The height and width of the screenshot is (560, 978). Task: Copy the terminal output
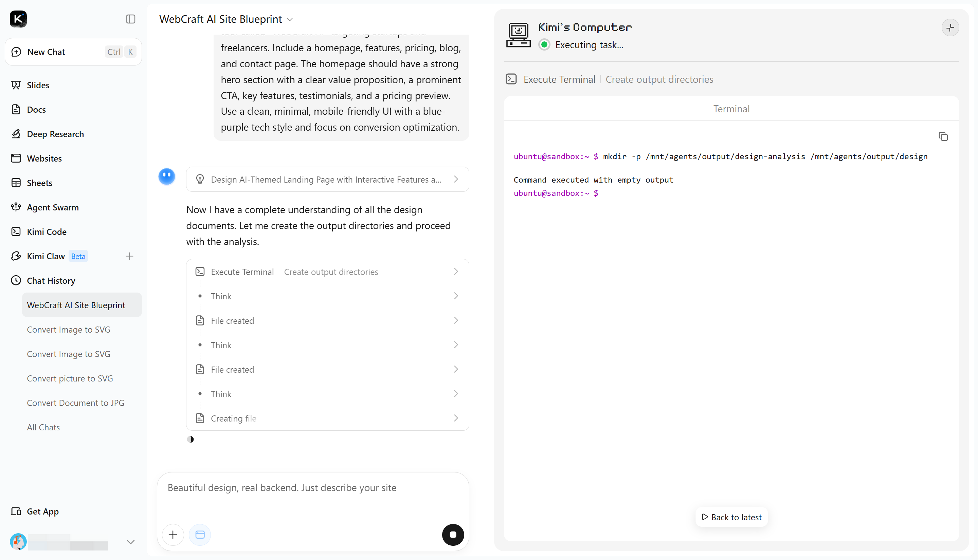pyautogui.click(x=943, y=136)
